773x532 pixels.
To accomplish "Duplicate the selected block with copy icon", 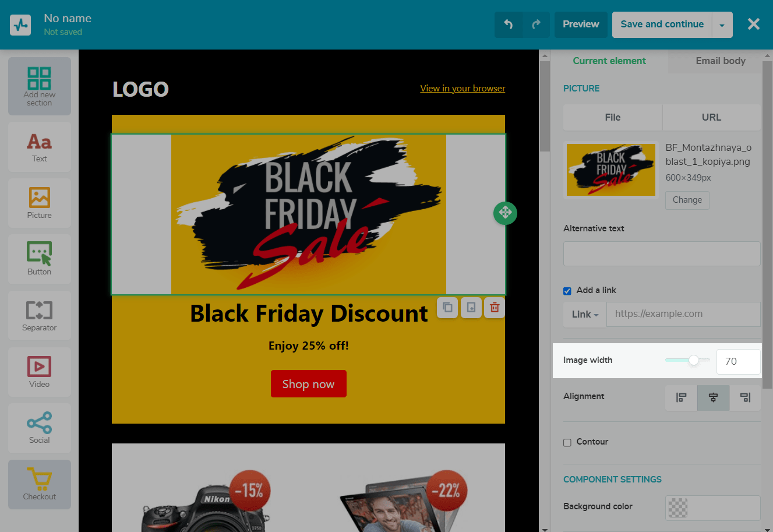I will [x=447, y=308].
